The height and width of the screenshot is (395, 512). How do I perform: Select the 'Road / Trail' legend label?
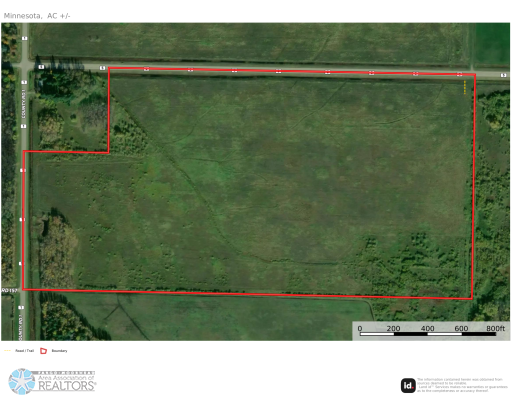(x=24, y=351)
